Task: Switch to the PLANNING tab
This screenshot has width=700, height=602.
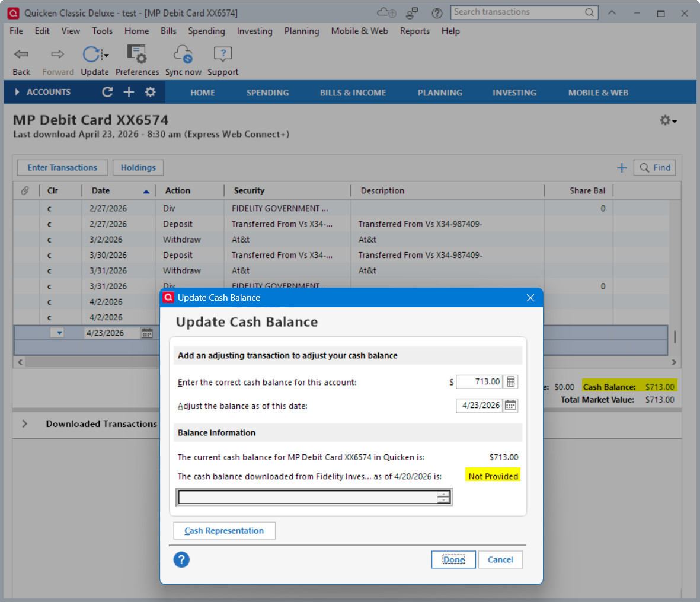Action: pos(440,93)
